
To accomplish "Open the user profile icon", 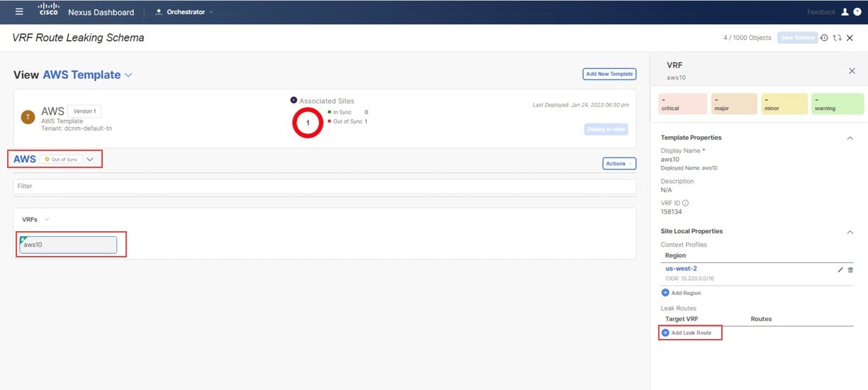I will pyautogui.click(x=845, y=12).
